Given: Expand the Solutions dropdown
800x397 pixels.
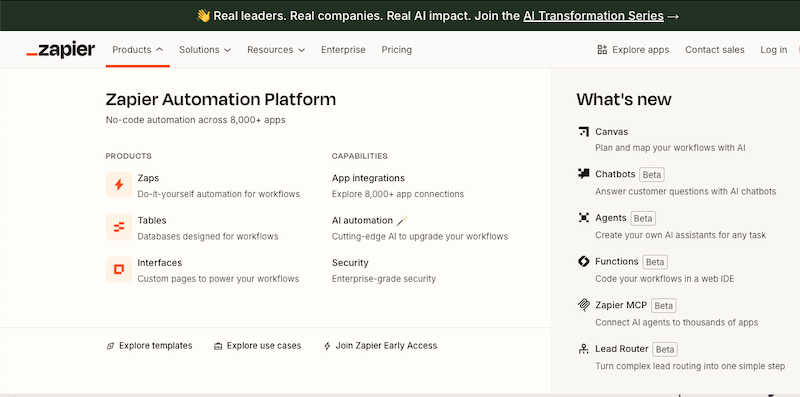Looking at the screenshot, I should [205, 49].
